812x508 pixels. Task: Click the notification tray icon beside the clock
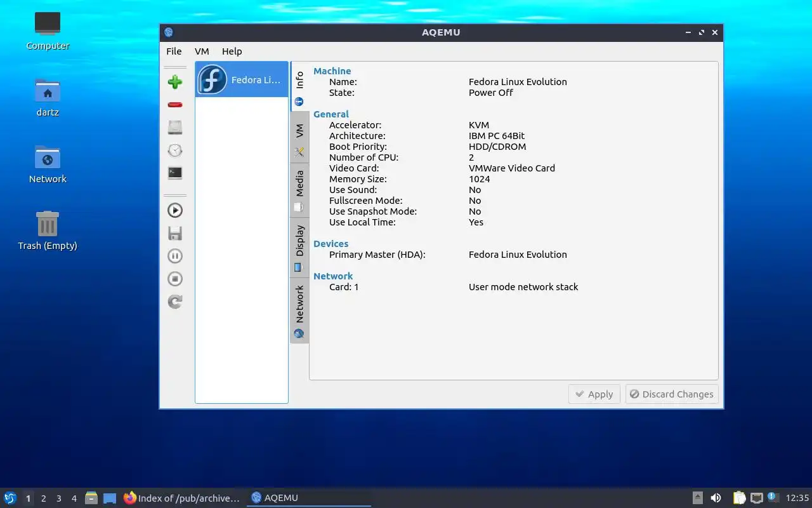(773, 497)
